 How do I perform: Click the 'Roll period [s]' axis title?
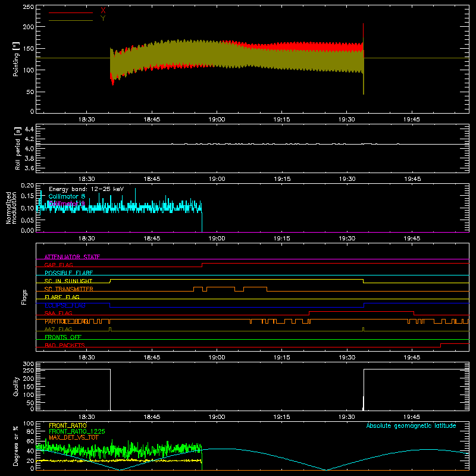click(18, 148)
